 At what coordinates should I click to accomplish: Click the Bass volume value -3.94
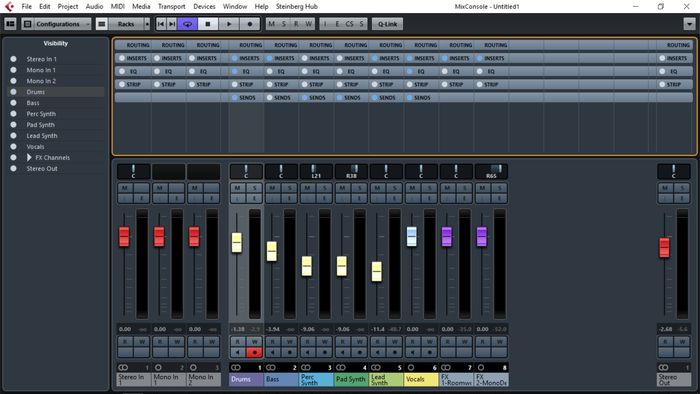click(273, 329)
